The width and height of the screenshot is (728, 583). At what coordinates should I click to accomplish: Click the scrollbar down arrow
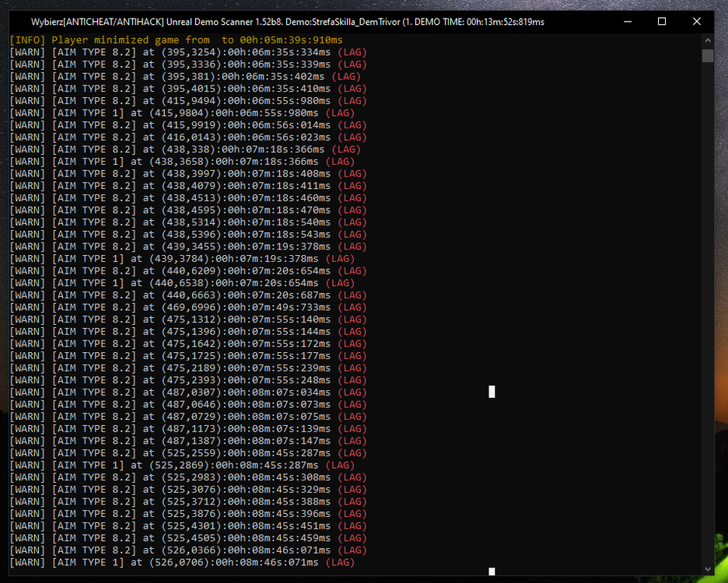[708, 569]
